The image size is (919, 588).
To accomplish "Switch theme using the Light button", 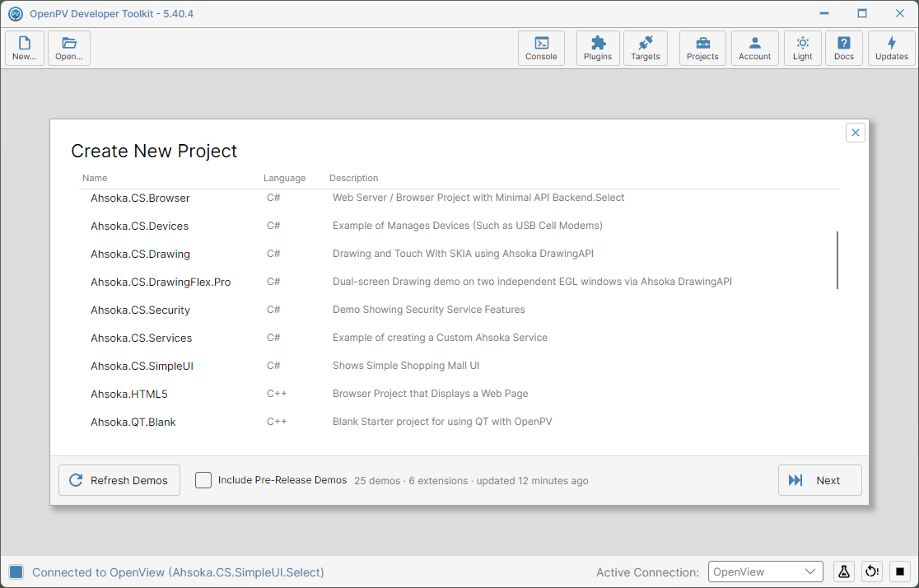I will click(x=802, y=48).
